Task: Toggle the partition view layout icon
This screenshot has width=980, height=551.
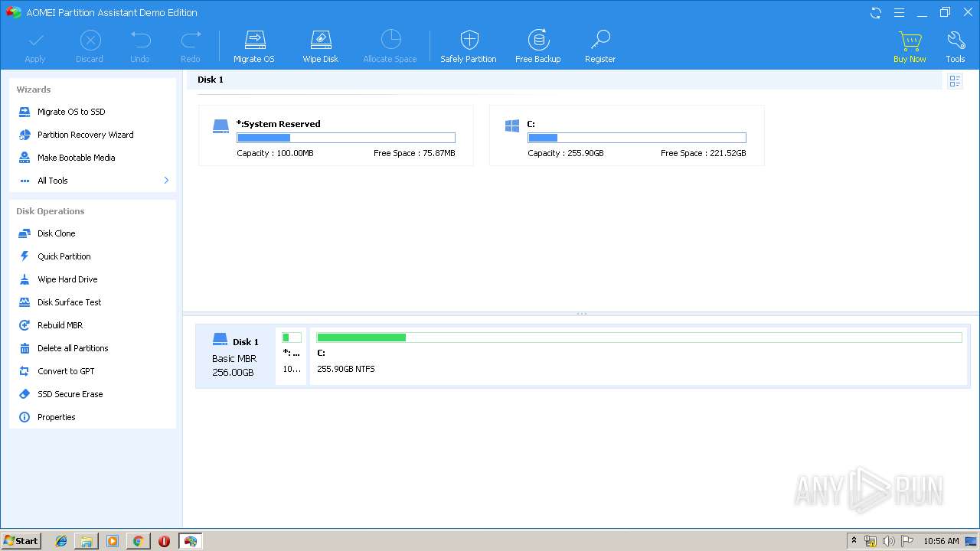Action: [x=955, y=81]
